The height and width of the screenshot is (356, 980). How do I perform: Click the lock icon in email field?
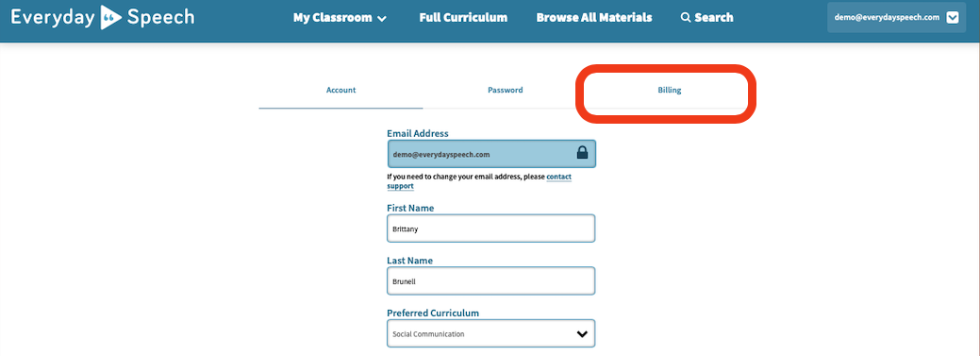point(582,153)
